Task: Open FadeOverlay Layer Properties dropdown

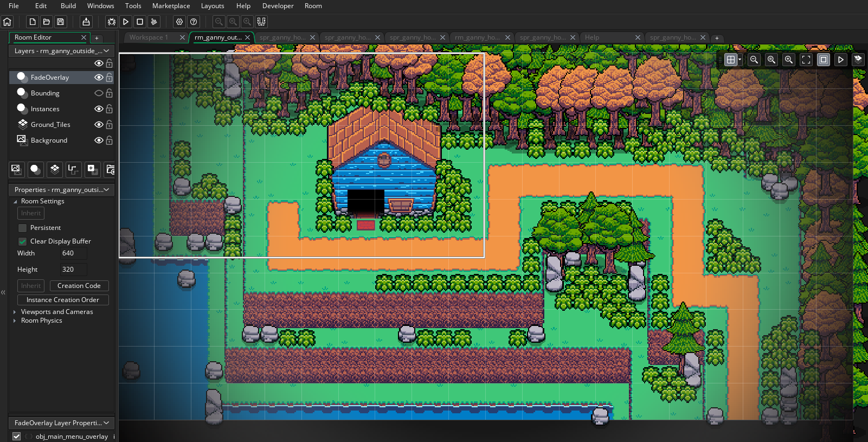Action: (106, 423)
